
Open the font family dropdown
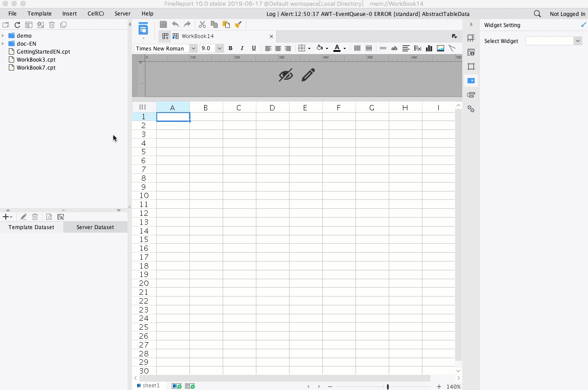click(193, 48)
